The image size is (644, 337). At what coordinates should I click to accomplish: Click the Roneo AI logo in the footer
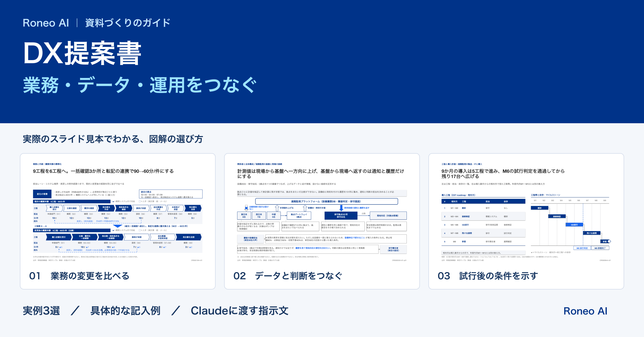click(585, 311)
